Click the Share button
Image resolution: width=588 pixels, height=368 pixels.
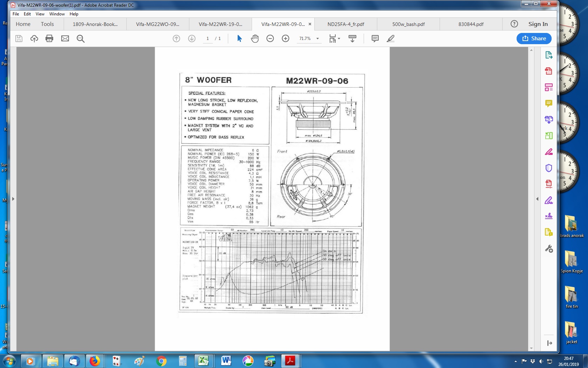[x=534, y=39]
